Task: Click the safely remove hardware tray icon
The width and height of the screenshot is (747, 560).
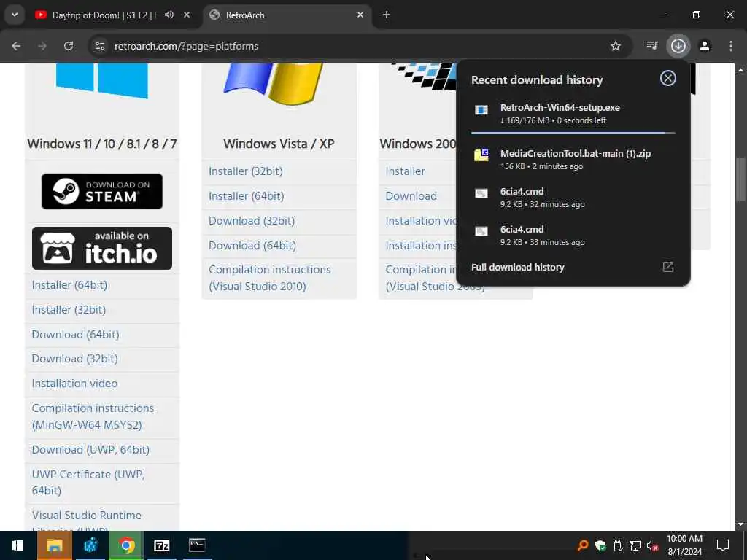Action: tap(618, 545)
